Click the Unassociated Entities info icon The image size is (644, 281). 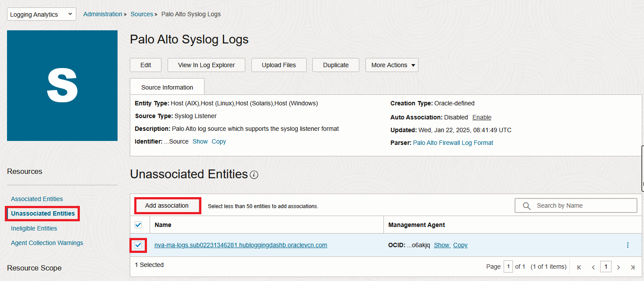pyautogui.click(x=254, y=175)
